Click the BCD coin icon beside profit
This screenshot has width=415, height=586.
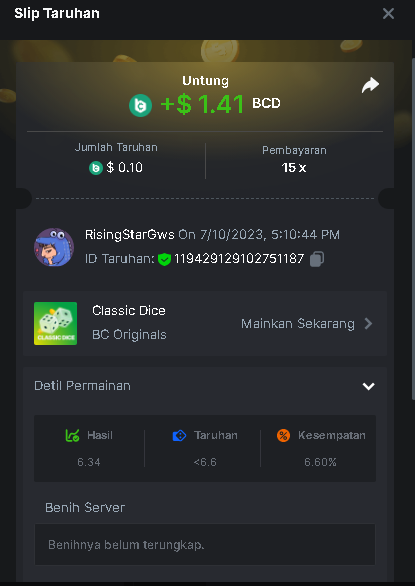click(141, 105)
